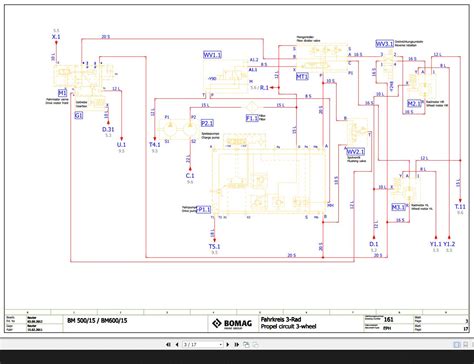This screenshot has height=364, width=474.
Task: Click the G1 gearbox label
Action: (x=79, y=116)
